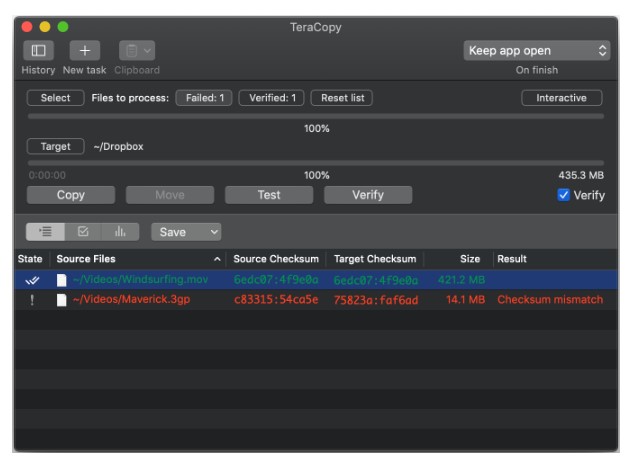The width and height of the screenshot is (630, 473).
Task: Sort by Target Checksum column
Action: (x=375, y=259)
